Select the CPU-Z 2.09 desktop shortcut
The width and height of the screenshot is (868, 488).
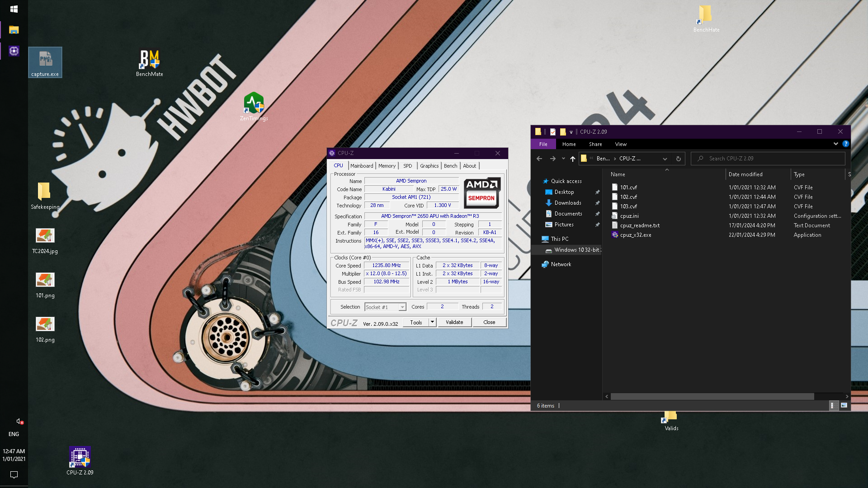pyautogui.click(x=80, y=460)
